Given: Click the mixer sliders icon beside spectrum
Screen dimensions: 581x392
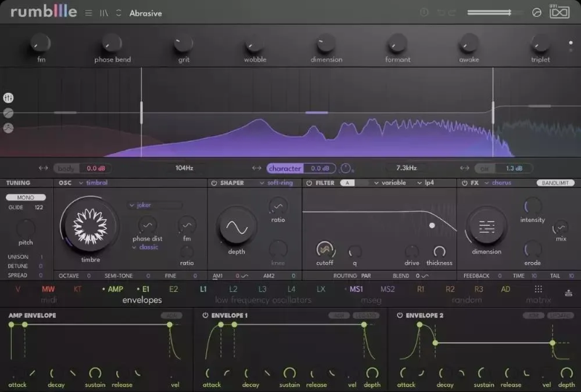Looking at the screenshot, I should (x=8, y=98).
